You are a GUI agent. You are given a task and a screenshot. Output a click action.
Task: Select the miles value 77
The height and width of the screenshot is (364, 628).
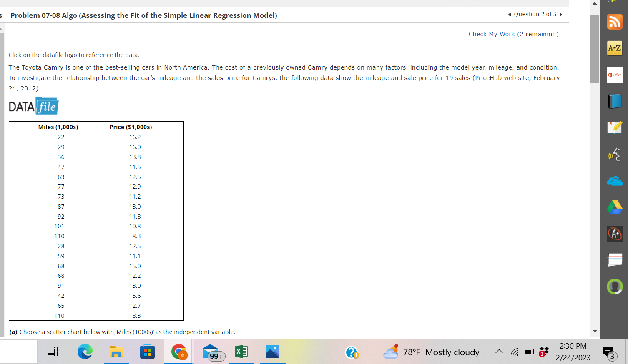61,187
